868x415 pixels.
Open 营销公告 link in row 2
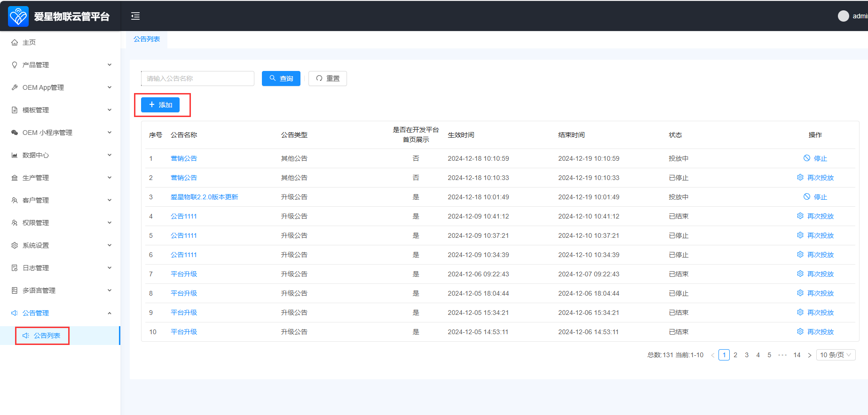coord(184,178)
